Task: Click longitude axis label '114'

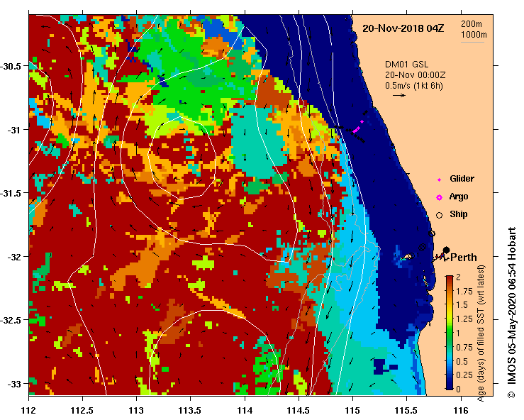Action: point(245,410)
